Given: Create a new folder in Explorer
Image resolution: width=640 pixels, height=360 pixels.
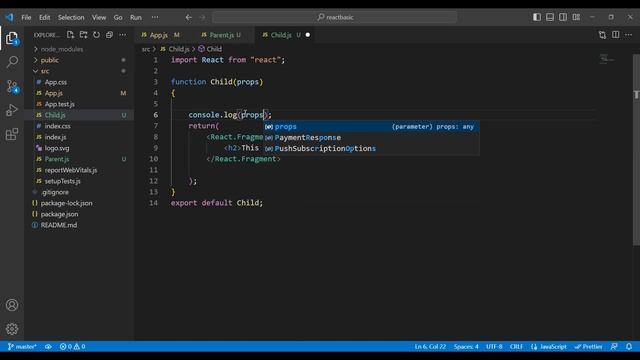Looking at the screenshot, I should point(83,35).
